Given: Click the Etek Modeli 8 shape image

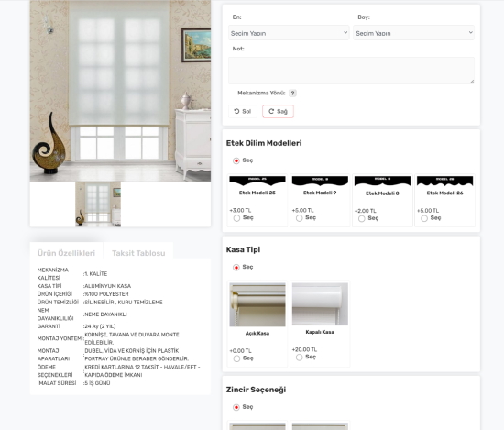Looking at the screenshot, I should [382, 181].
